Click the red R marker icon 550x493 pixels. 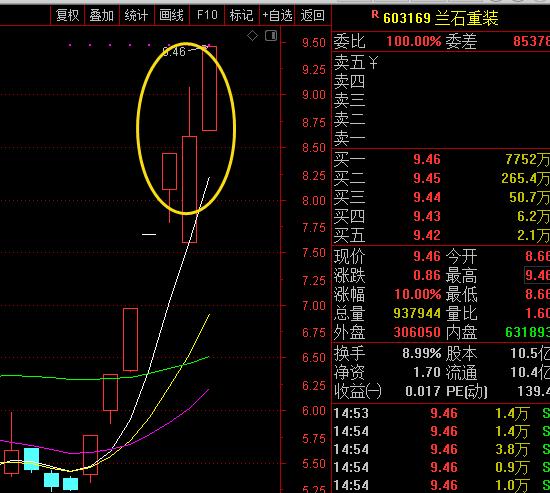[375, 14]
